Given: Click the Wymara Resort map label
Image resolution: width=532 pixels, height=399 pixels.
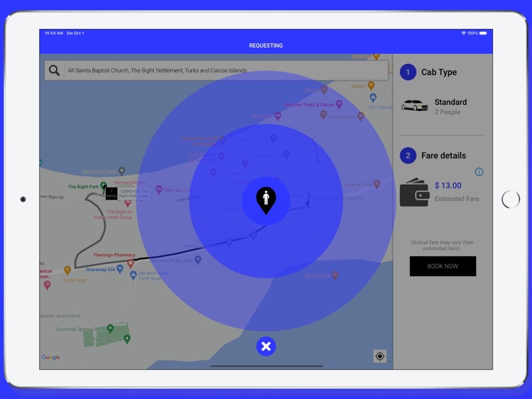Looking at the screenshot, I should [x=130, y=182].
